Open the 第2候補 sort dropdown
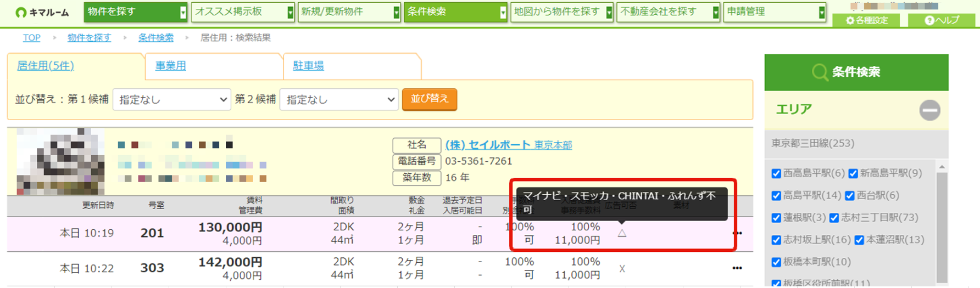The height and width of the screenshot is (288, 980). [339, 99]
